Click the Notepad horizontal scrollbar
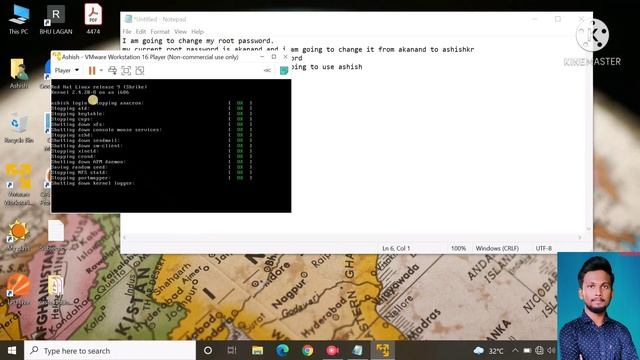The image size is (640, 360). tap(352, 237)
